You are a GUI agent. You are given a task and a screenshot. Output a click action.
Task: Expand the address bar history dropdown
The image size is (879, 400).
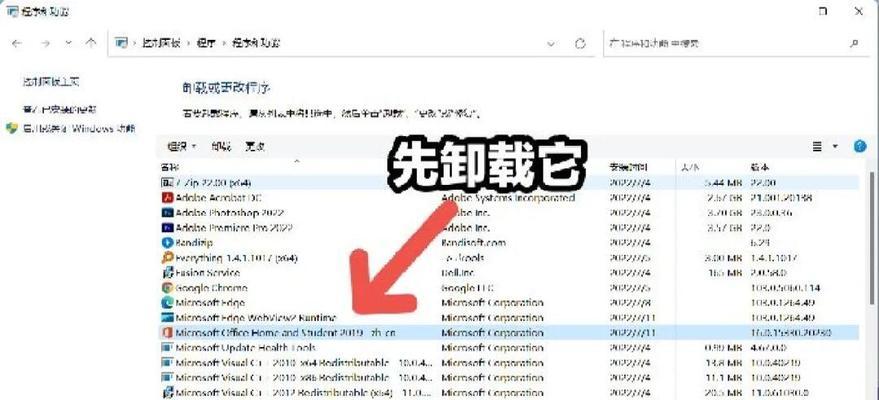tap(551, 44)
